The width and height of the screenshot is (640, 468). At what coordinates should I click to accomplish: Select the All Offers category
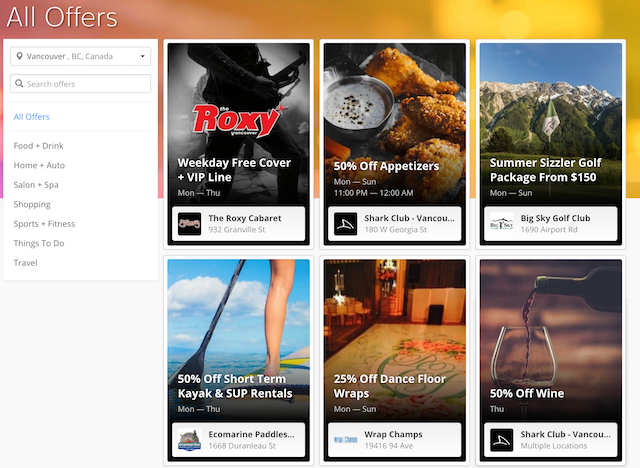(31, 117)
